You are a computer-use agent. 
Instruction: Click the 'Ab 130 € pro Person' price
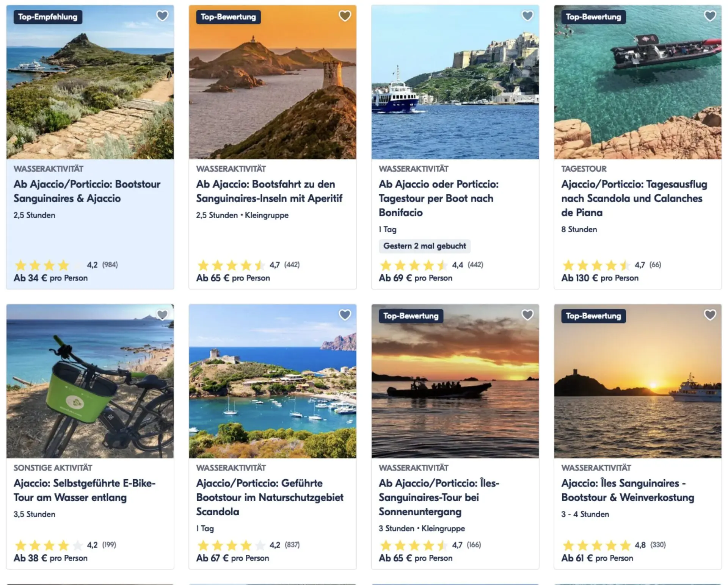(x=600, y=278)
